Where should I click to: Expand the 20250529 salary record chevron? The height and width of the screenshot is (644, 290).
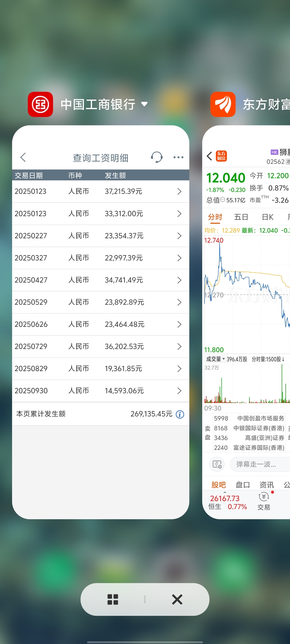click(x=179, y=302)
